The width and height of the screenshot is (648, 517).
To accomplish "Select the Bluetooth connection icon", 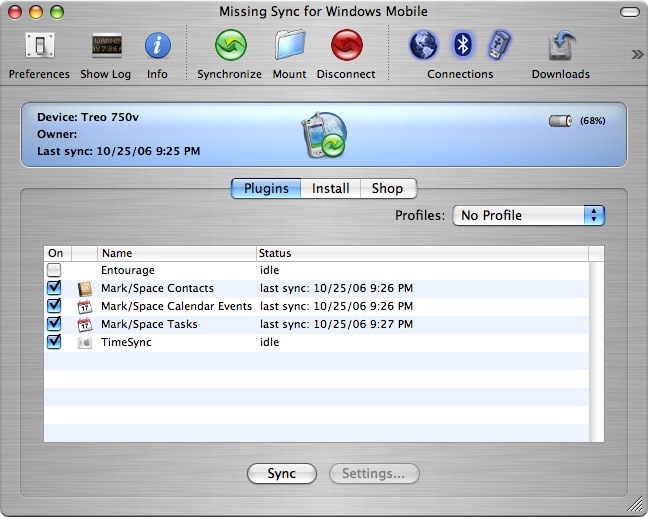I will (462, 44).
